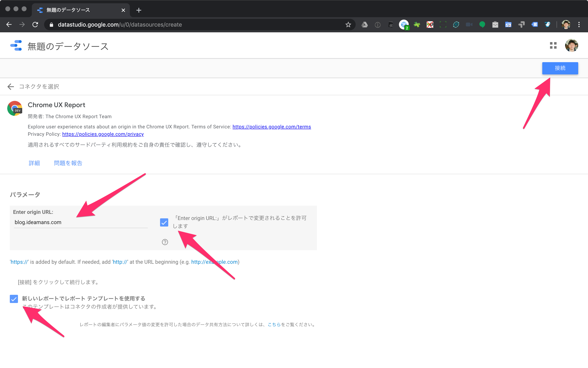Reload the Data Studio page
The width and height of the screenshot is (588, 368).
click(x=35, y=25)
